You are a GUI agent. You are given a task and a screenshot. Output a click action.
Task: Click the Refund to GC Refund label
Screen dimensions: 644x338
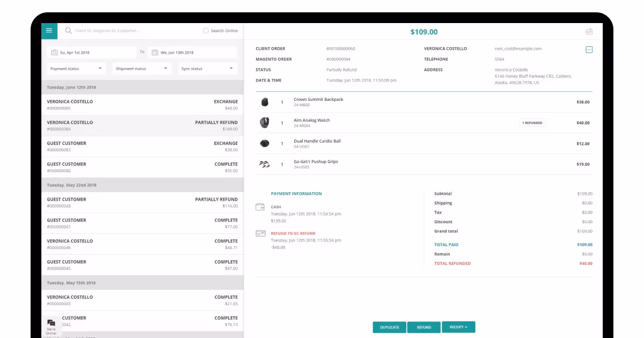click(293, 233)
